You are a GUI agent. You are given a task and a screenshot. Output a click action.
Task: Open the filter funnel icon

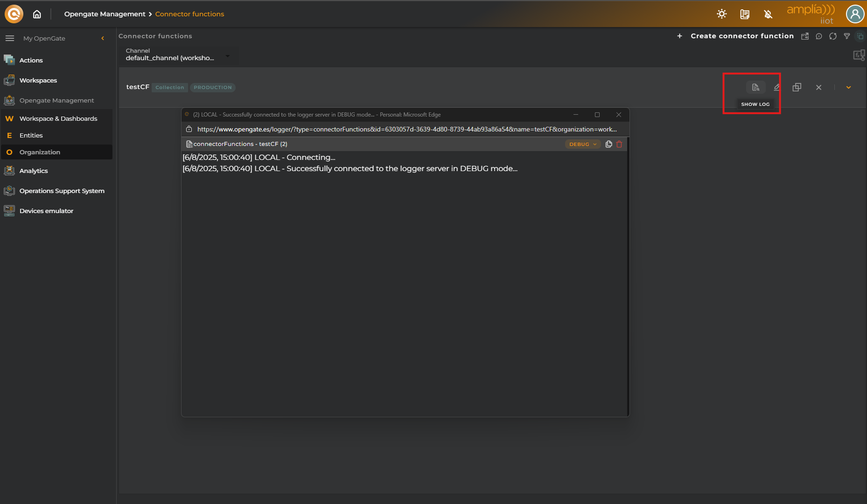[847, 36]
